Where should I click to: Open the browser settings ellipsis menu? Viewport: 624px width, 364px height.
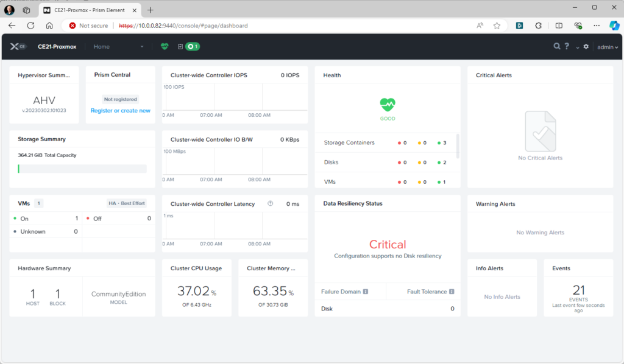[597, 26]
